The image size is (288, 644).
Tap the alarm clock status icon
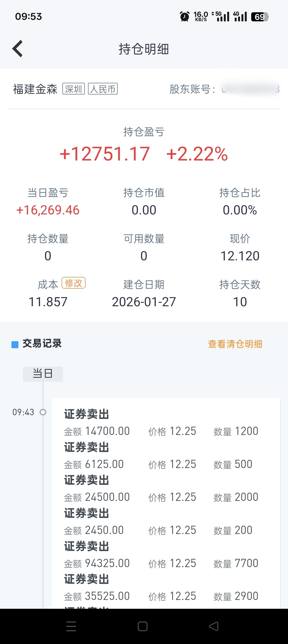185,17
